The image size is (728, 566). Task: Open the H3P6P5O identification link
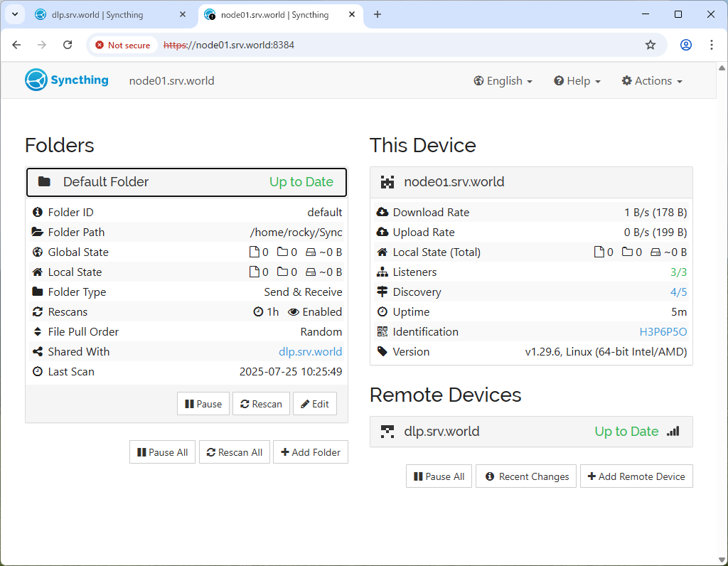tap(663, 331)
